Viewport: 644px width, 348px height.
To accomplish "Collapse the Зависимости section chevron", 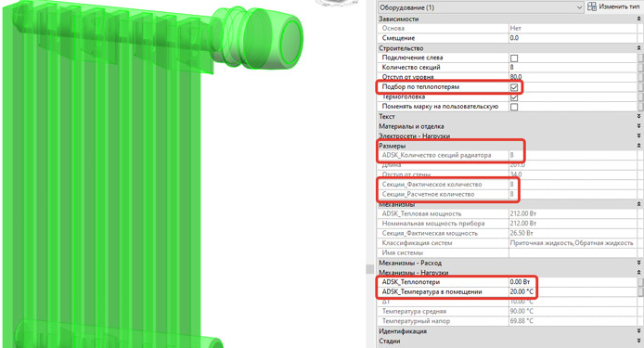I will (x=638, y=19).
